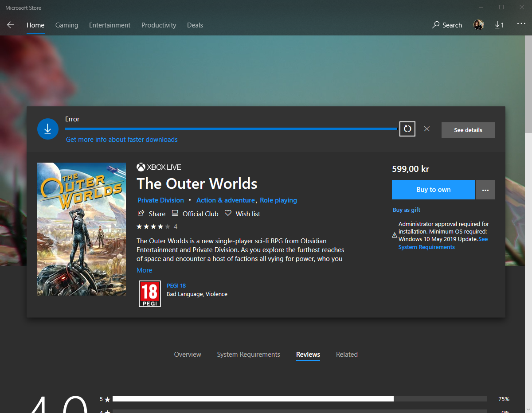This screenshot has width=532, height=413.
Task: Open Action & adventure category link
Action: (226, 200)
